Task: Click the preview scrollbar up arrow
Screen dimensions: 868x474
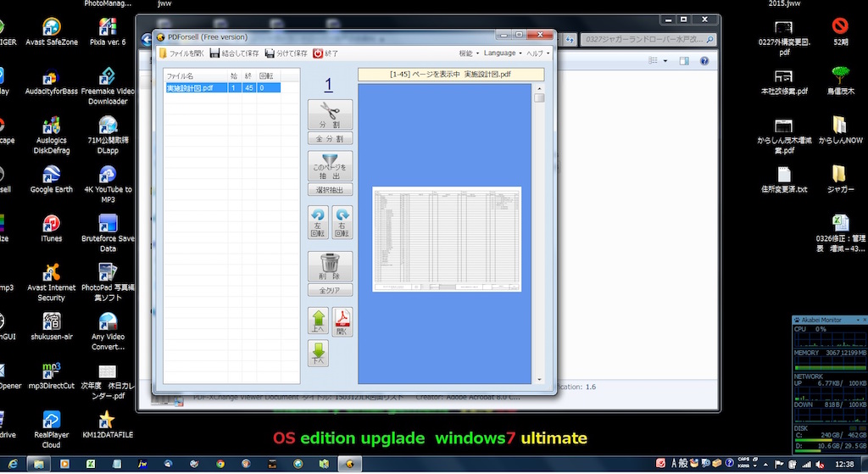Action: pyautogui.click(x=539, y=88)
